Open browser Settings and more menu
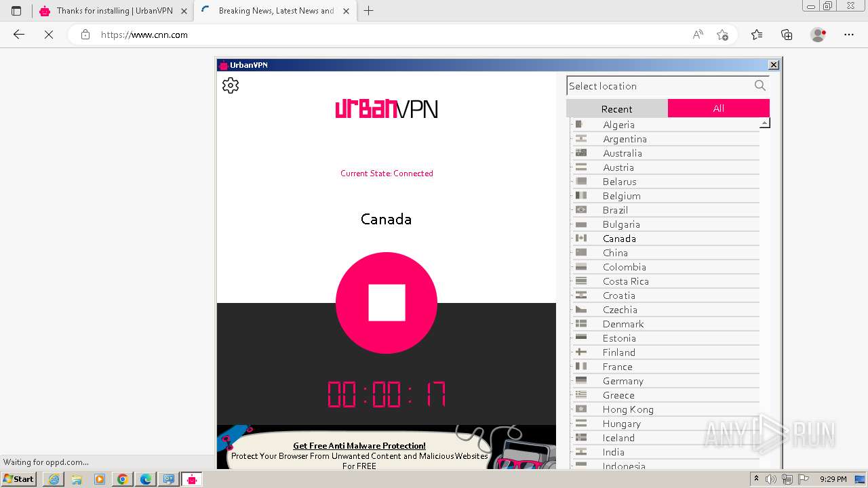This screenshot has width=868, height=488. coord(849,35)
